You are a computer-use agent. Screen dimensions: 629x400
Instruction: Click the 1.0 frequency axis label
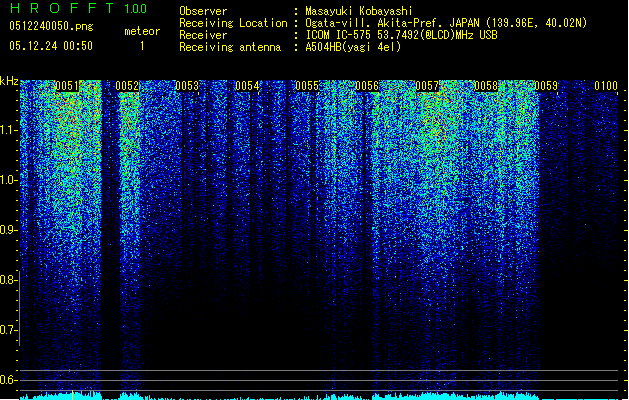9,180
